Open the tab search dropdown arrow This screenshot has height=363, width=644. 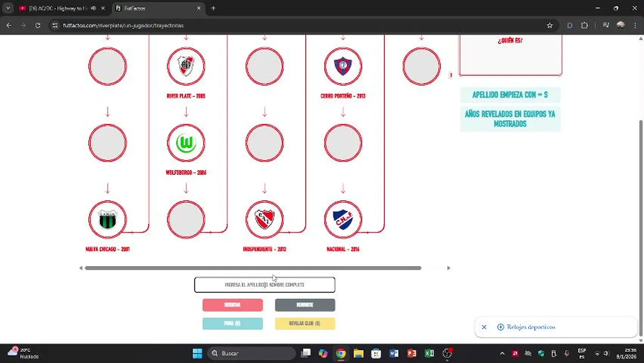coord(8,8)
